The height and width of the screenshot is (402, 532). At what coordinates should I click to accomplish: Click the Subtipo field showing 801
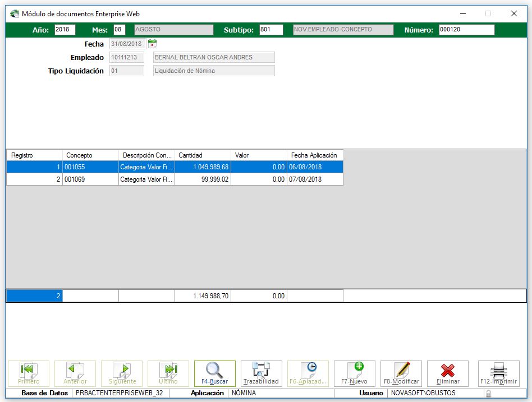pyautogui.click(x=271, y=30)
